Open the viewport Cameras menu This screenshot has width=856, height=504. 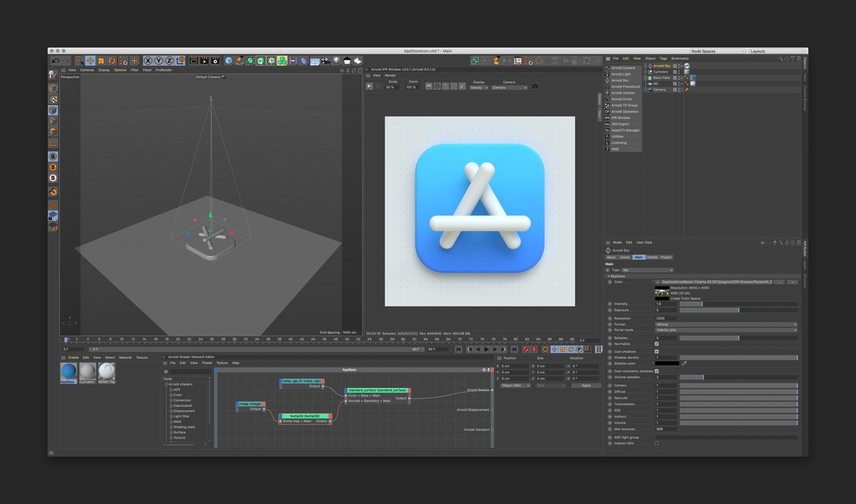click(87, 70)
